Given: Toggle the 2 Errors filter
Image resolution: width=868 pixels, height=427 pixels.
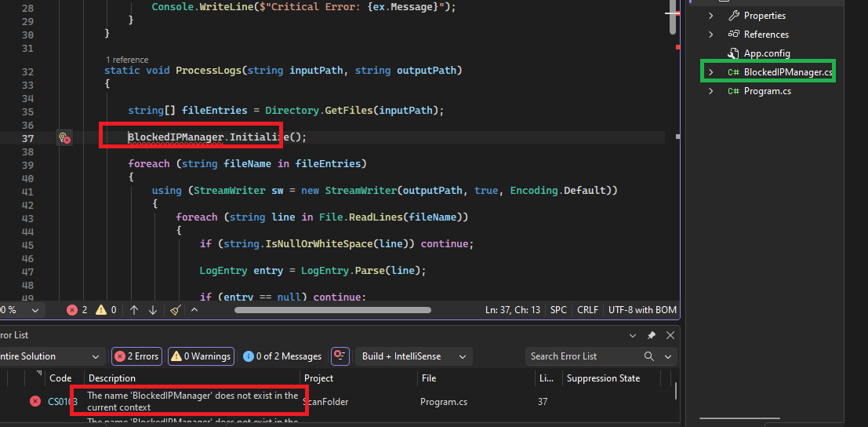Looking at the screenshot, I should coord(136,356).
